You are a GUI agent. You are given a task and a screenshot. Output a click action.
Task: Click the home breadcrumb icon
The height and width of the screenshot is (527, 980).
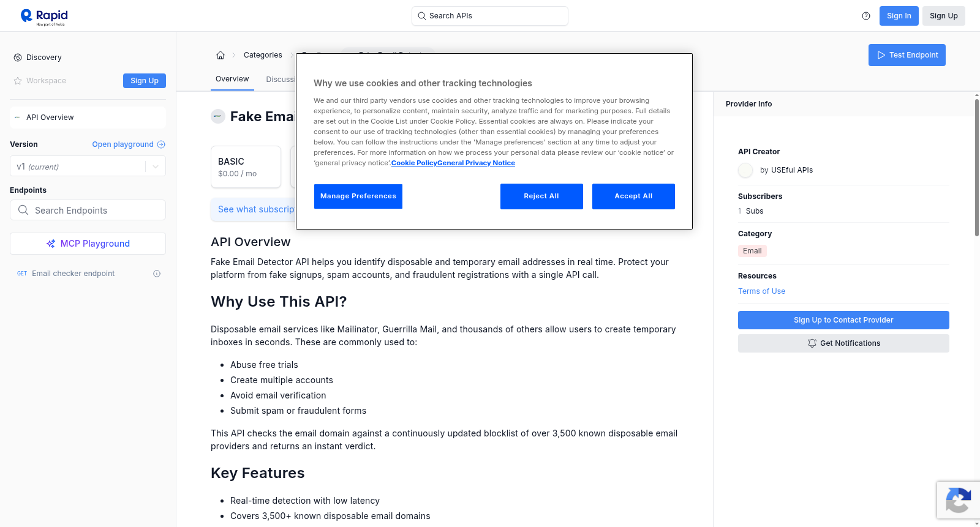click(221, 55)
